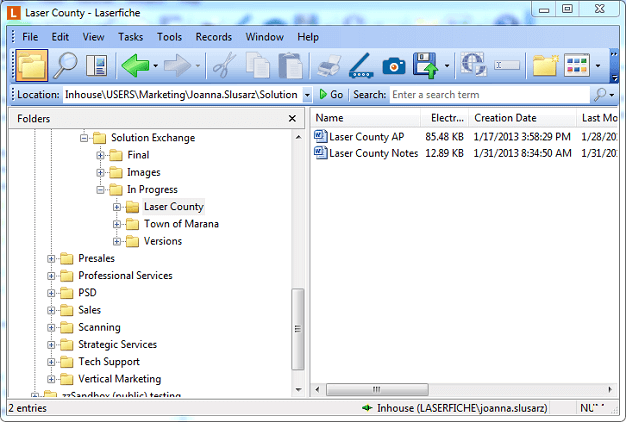Viewport: 626px width, 422px height.
Task: Click the globe web icon in toolbar
Action: (473, 64)
